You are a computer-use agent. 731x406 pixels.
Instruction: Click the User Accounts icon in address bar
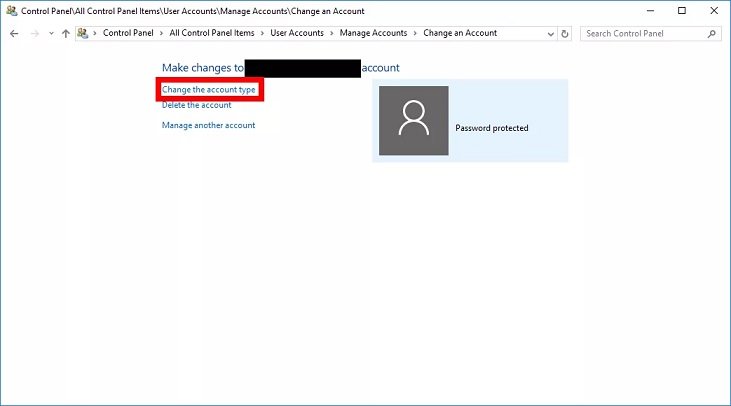[83, 33]
